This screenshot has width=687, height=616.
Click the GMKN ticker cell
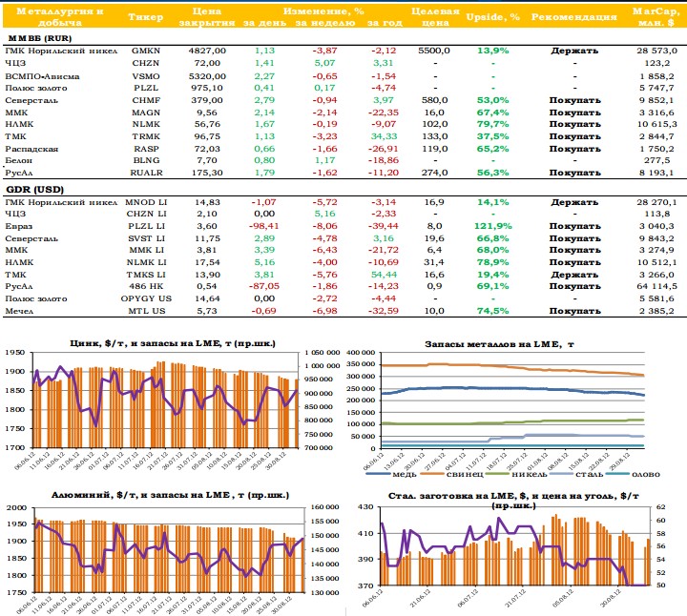point(146,51)
